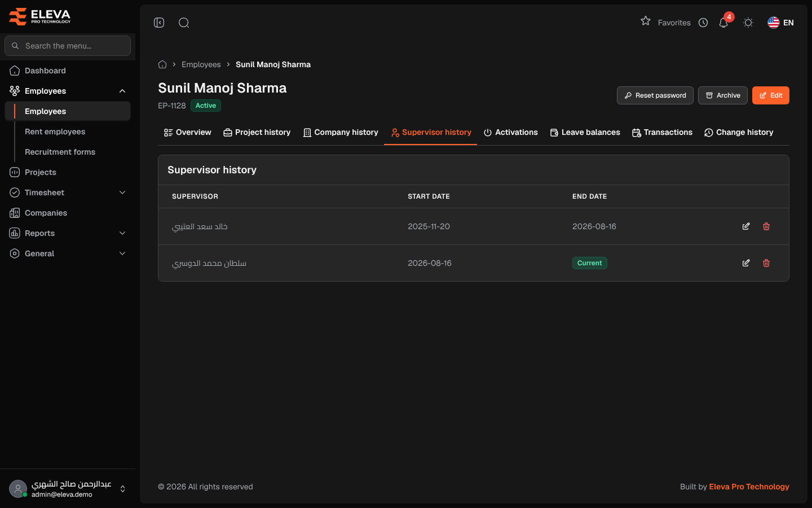Click the Reset password button
812x508 pixels.
click(655, 95)
